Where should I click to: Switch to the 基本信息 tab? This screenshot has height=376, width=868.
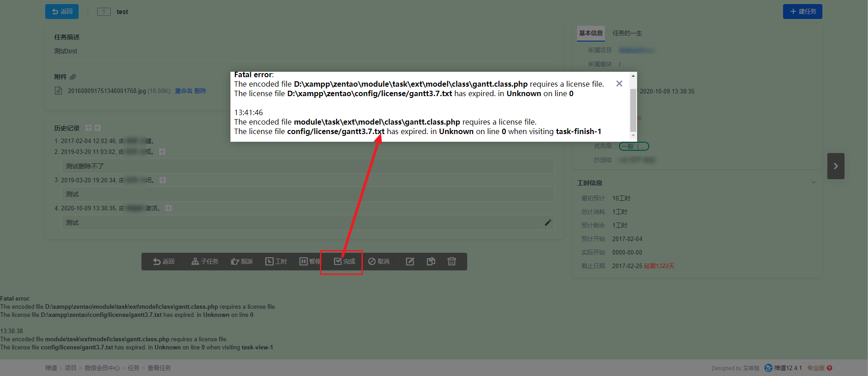(x=591, y=33)
